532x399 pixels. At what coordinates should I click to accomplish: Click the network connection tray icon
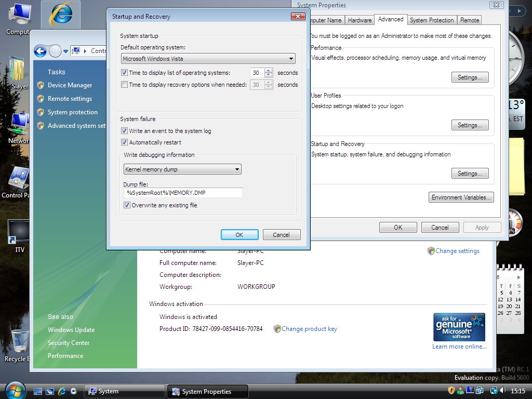494,391
